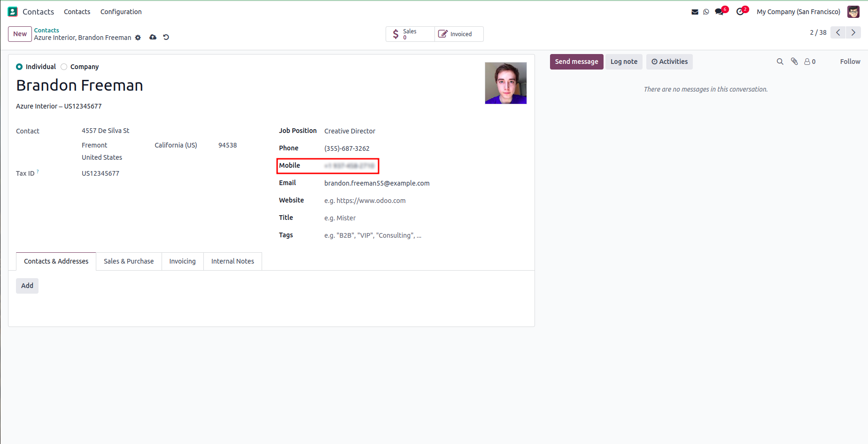Go to next contact record arrow
This screenshot has height=444, width=868.
pyautogui.click(x=853, y=32)
